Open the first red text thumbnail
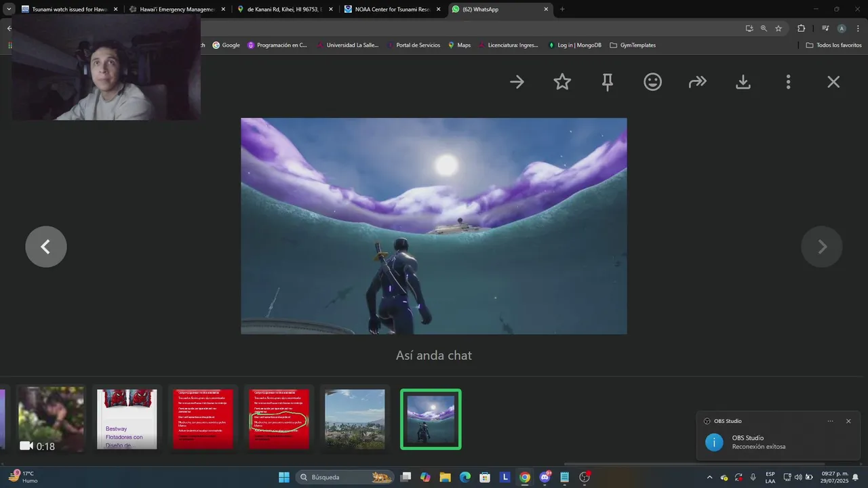 point(203,419)
